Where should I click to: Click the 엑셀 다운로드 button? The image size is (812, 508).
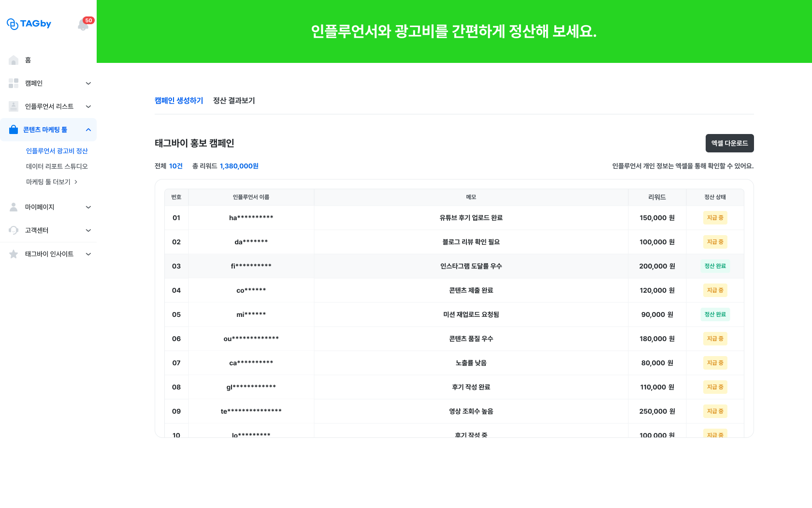pyautogui.click(x=730, y=143)
